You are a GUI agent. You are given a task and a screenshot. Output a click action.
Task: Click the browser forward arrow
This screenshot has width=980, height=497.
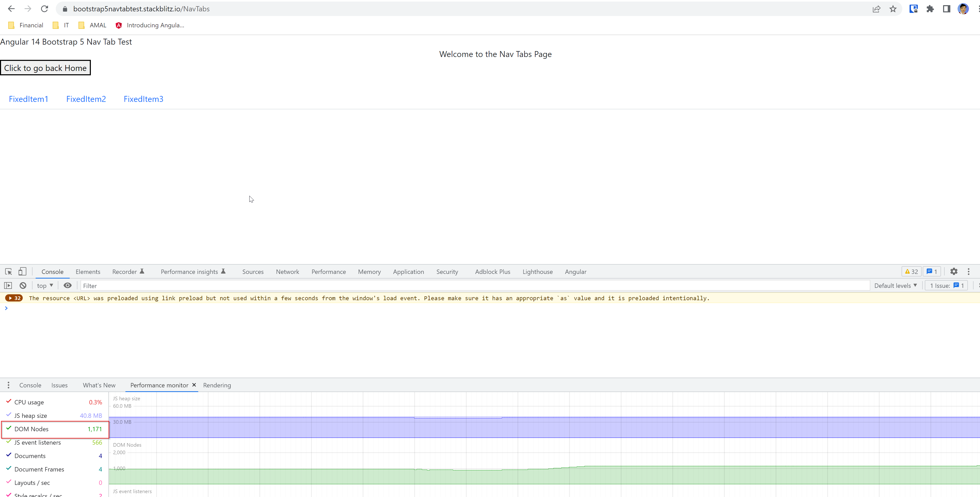[x=28, y=9]
